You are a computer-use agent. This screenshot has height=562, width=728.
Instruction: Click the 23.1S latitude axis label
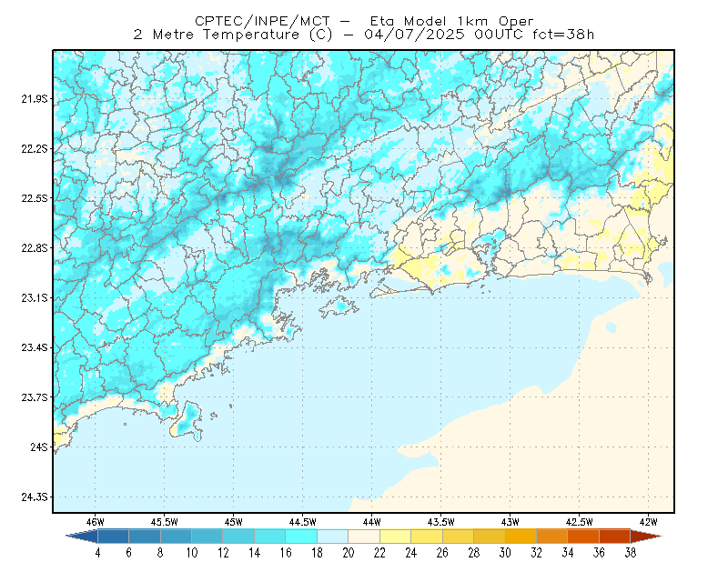(x=35, y=298)
